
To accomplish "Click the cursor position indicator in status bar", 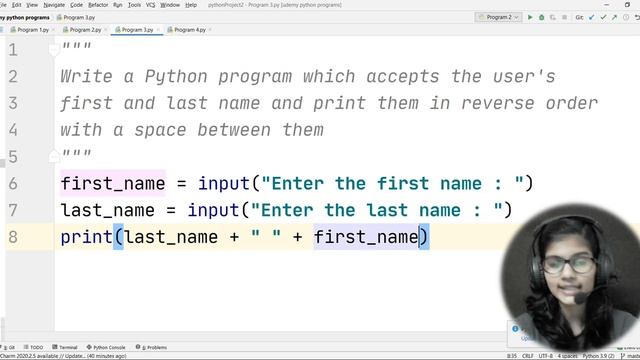I will pyautogui.click(x=511, y=356).
